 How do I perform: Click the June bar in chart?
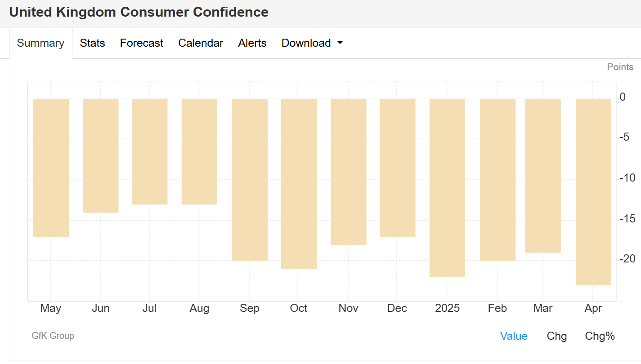pyautogui.click(x=101, y=155)
